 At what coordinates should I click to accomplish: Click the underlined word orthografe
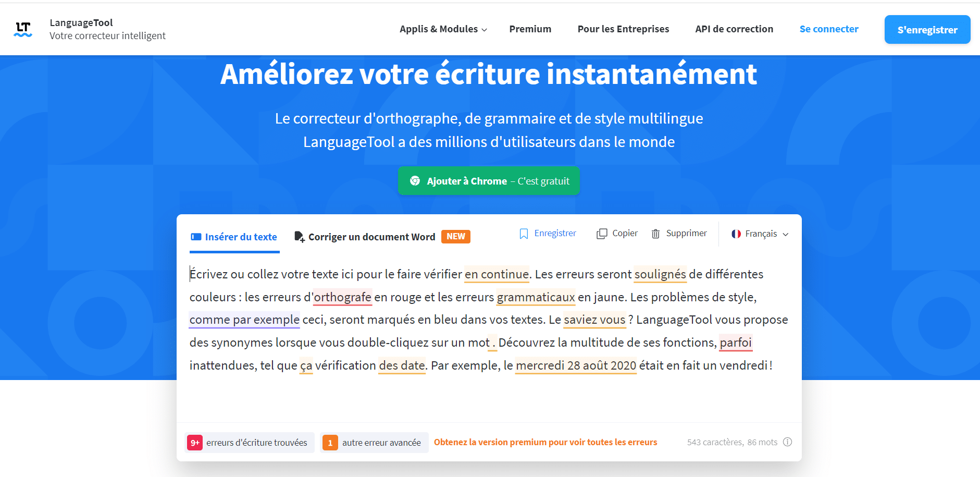pyautogui.click(x=342, y=297)
